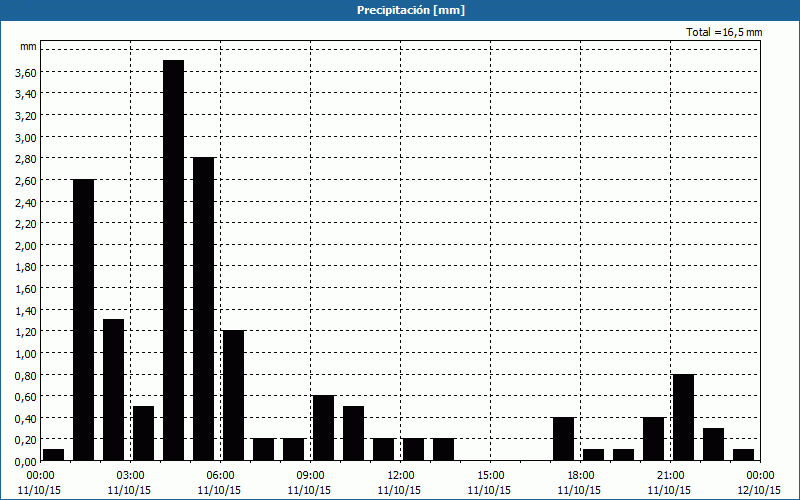Click the 0,80 y-axis value
The width and height of the screenshot is (800, 500).
(26, 376)
